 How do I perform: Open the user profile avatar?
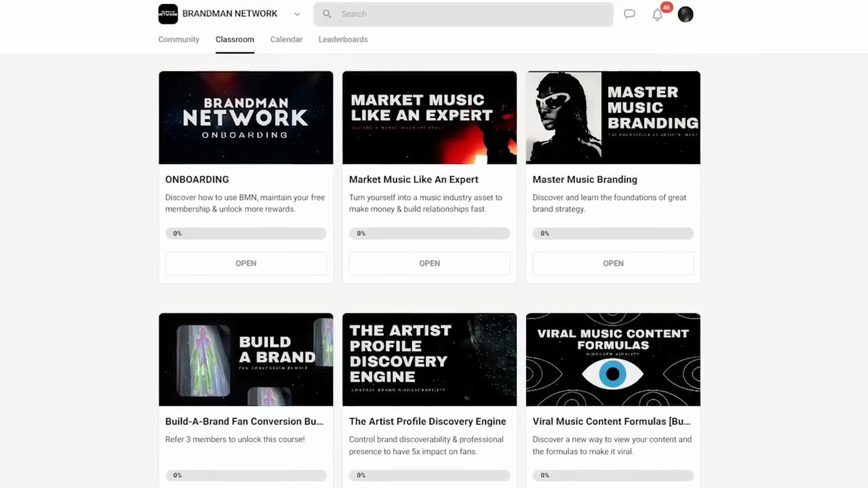pos(686,14)
